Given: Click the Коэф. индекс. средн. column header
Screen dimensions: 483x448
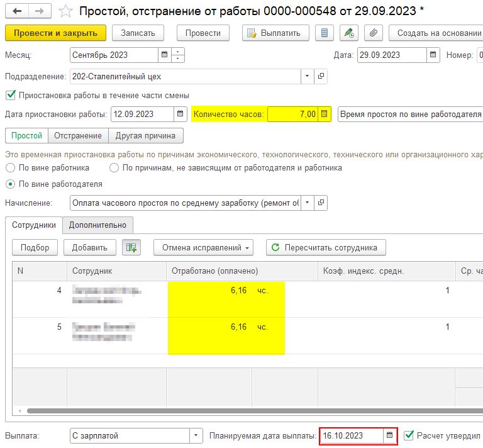Looking at the screenshot, I should (386, 271).
